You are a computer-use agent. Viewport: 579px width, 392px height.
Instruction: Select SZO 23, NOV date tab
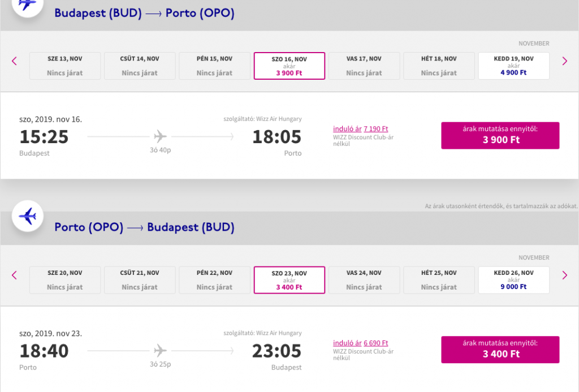[289, 280]
